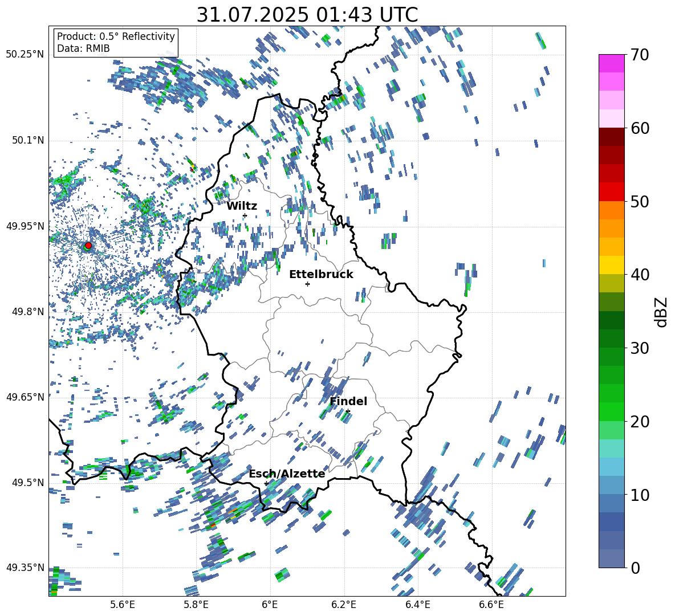Click the 20 value on colorbar
Viewport: 675px width, 616px height.
pyautogui.click(x=640, y=422)
